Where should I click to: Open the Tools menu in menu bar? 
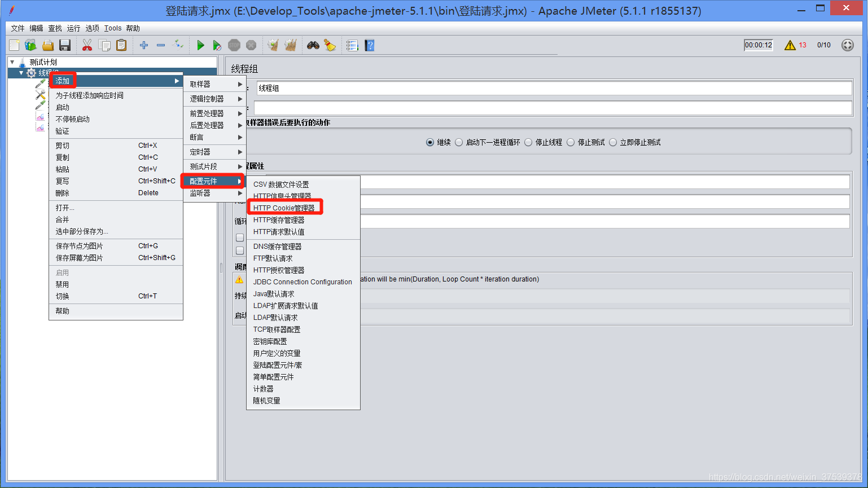113,28
